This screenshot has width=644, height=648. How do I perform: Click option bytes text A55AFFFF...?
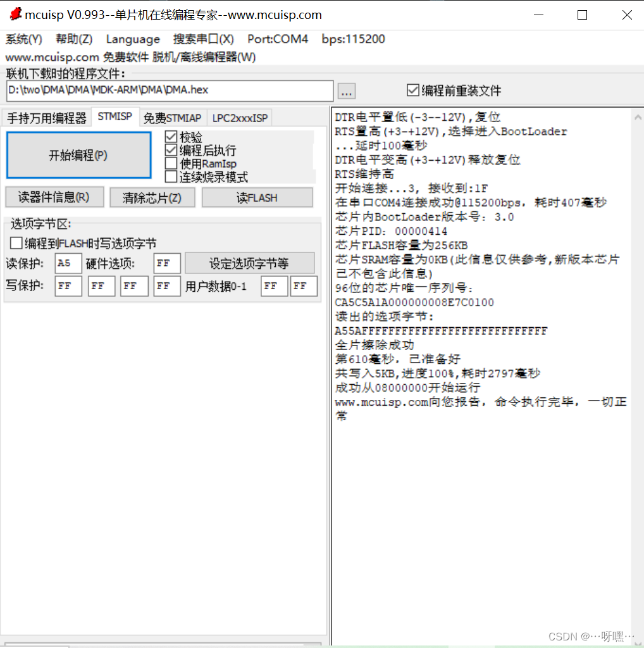tap(441, 330)
